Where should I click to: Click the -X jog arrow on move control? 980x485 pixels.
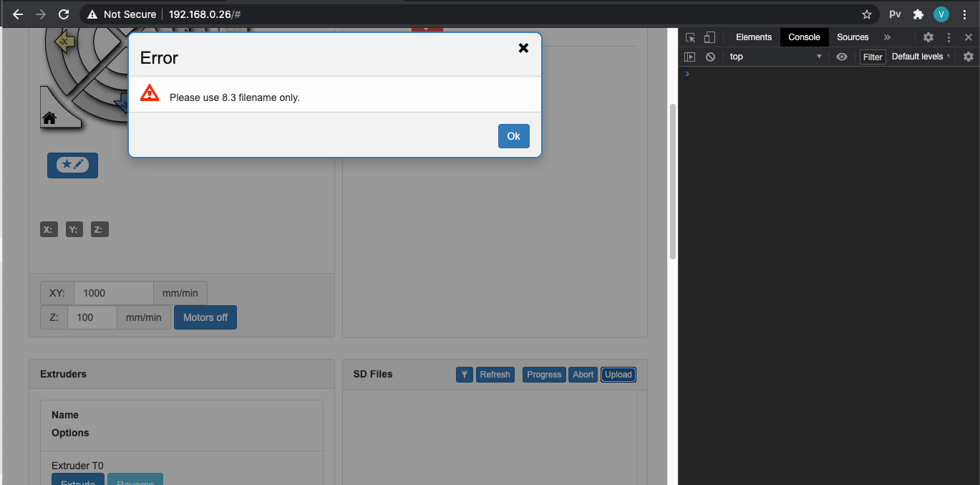[64, 42]
